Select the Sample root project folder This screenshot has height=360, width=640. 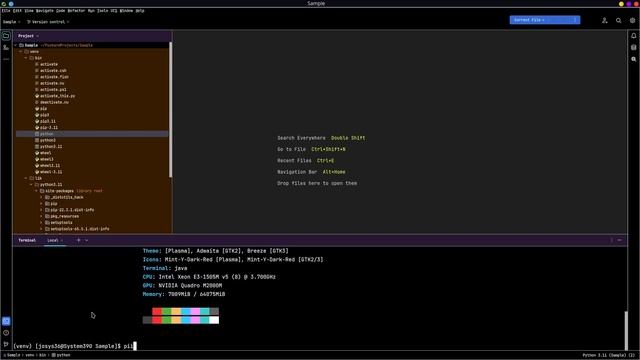coord(31,45)
